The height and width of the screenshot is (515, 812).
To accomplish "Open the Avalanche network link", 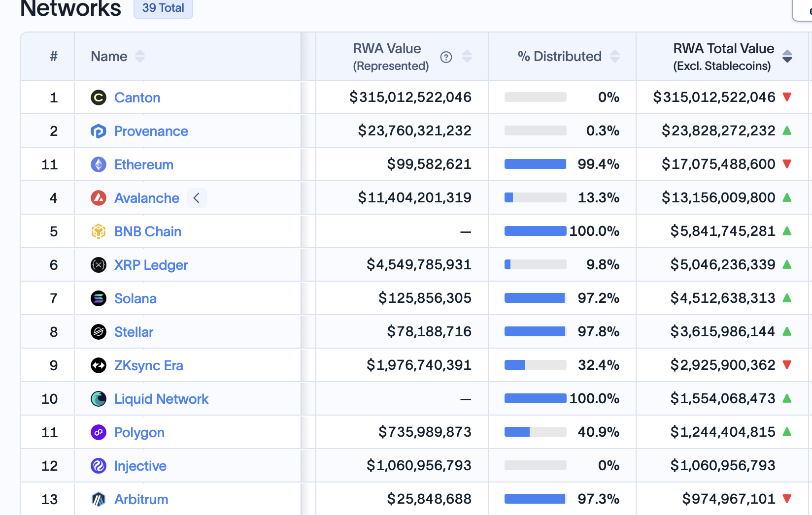I will 147,198.
